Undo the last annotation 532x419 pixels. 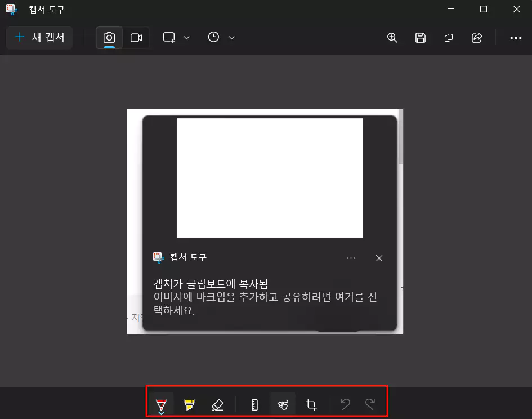tap(345, 403)
